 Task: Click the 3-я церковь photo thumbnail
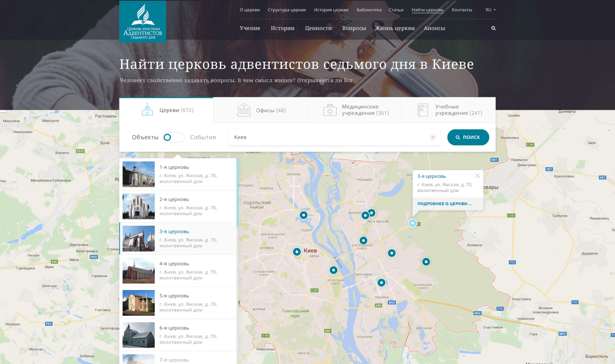pyautogui.click(x=139, y=239)
